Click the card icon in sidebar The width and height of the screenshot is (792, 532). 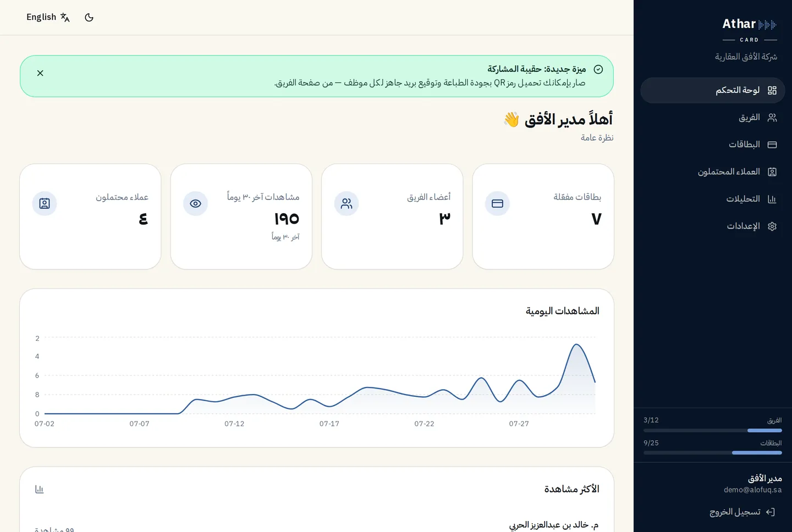pyautogui.click(x=772, y=145)
